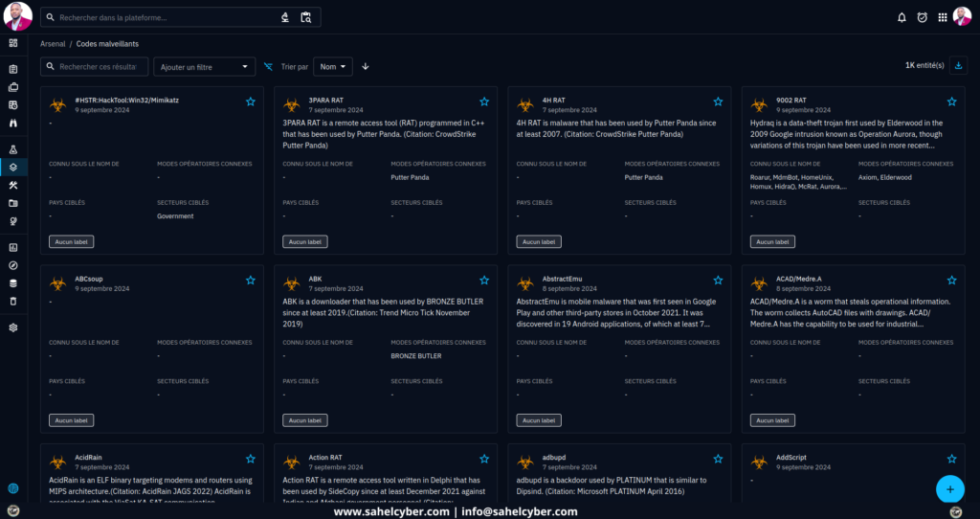This screenshot has width=980, height=519.
Task: Open the 'Ajouter un filtre' dropdown
Action: click(x=205, y=67)
